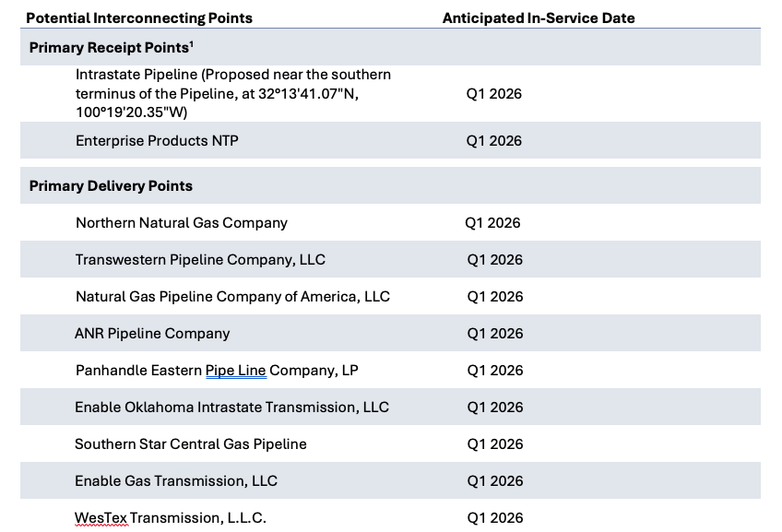Screen dimensions: 782x532
Task: Select Enable Oklahoma Intrastate Transmission cell
Action: pyautogui.click(x=231, y=408)
